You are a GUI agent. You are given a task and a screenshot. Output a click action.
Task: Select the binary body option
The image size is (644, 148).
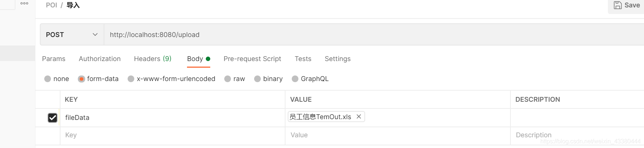[x=257, y=79]
